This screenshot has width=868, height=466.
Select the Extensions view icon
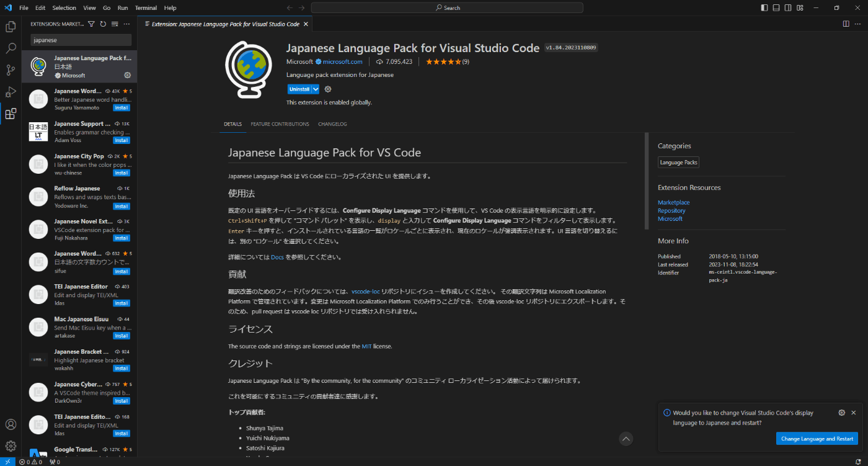pyautogui.click(x=11, y=114)
